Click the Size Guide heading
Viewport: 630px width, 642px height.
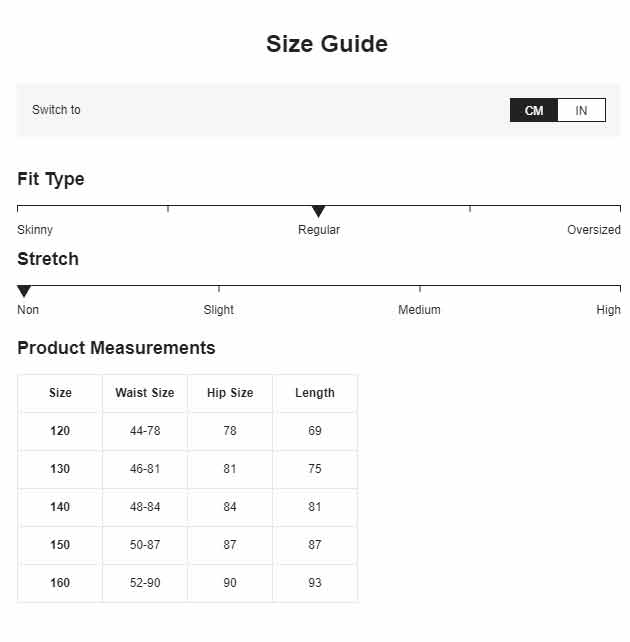click(x=327, y=44)
